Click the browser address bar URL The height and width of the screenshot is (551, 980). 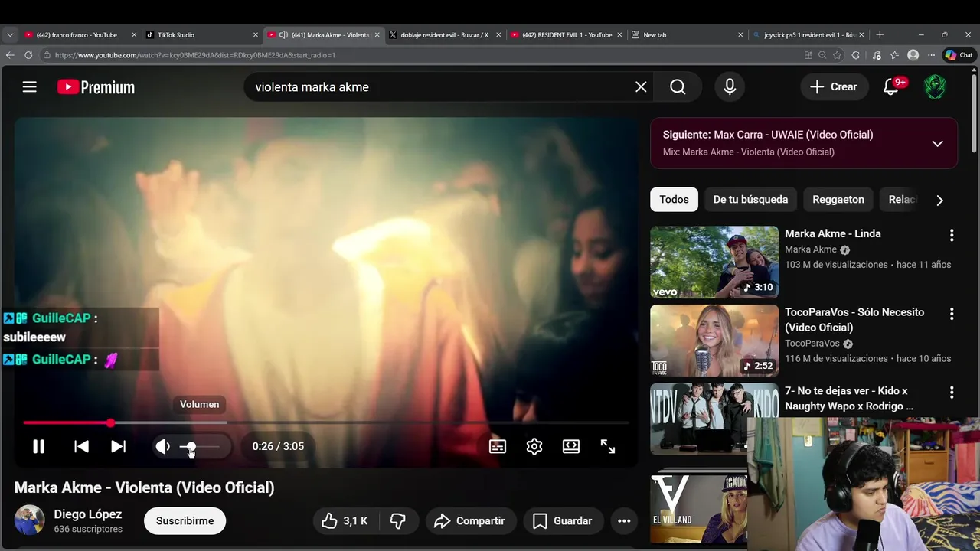(x=194, y=55)
